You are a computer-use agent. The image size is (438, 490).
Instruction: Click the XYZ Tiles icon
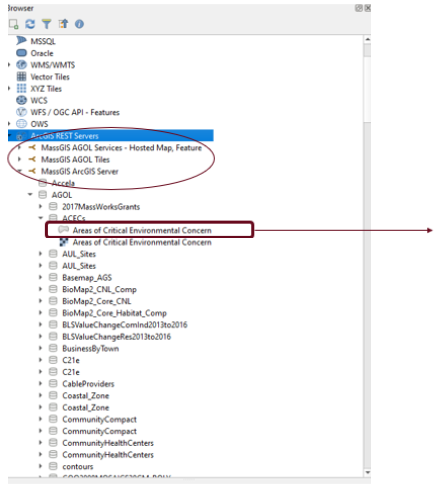click(x=21, y=88)
